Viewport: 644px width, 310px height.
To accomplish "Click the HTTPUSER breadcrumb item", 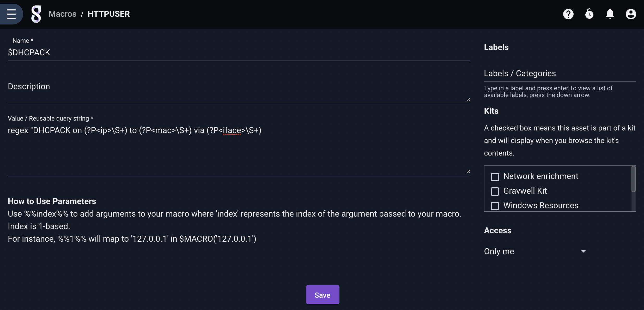I will point(109,14).
